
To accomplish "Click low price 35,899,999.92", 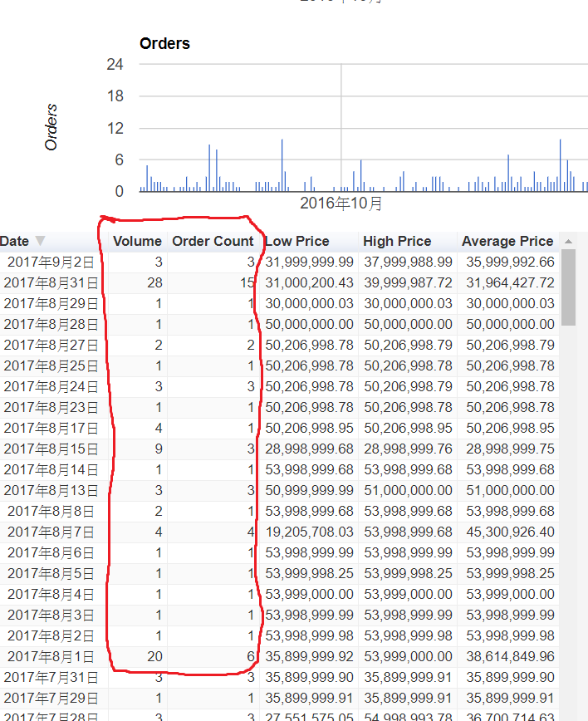I will [x=310, y=656].
